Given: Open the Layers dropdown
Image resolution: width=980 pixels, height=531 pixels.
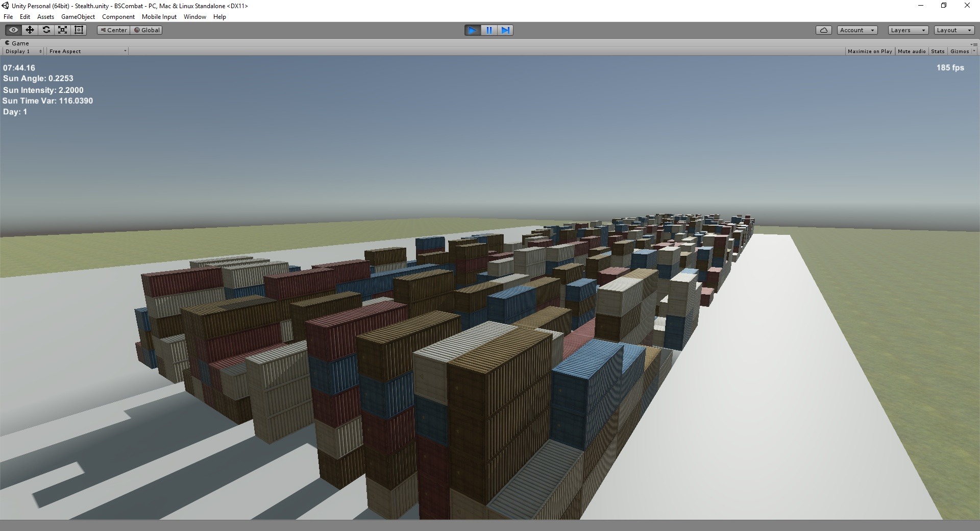Looking at the screenshot, I should pyautogui.click(x=908, y=30).
